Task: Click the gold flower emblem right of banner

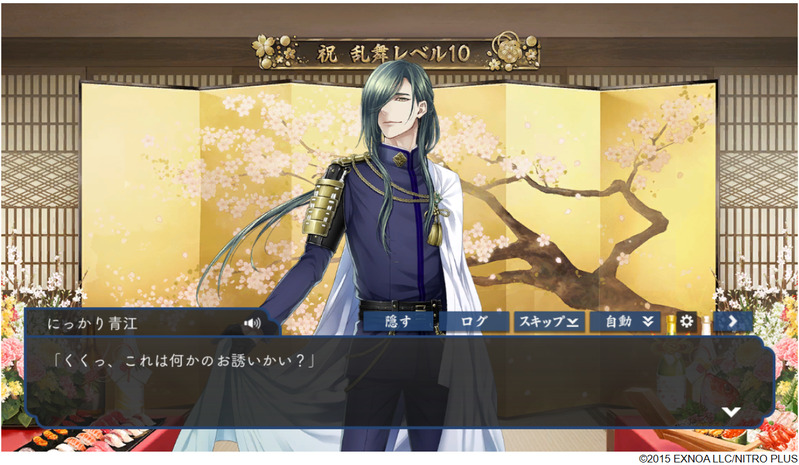Action: point(514,51)
